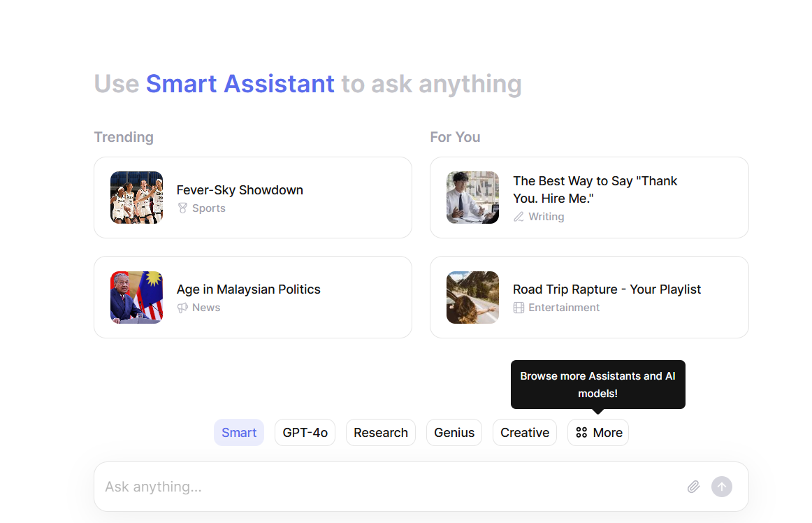Viewport: 812px width, 523px height.
Task: Click the Sports medal icon
Action: pos(183,208)
